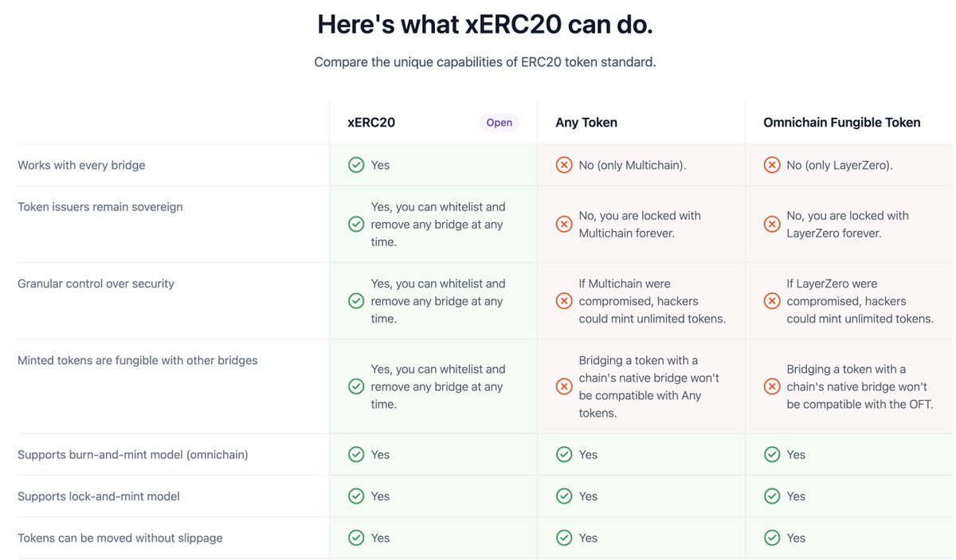Click xERC20 check icon in 'without slippage' row

click(x=356, y=538)
